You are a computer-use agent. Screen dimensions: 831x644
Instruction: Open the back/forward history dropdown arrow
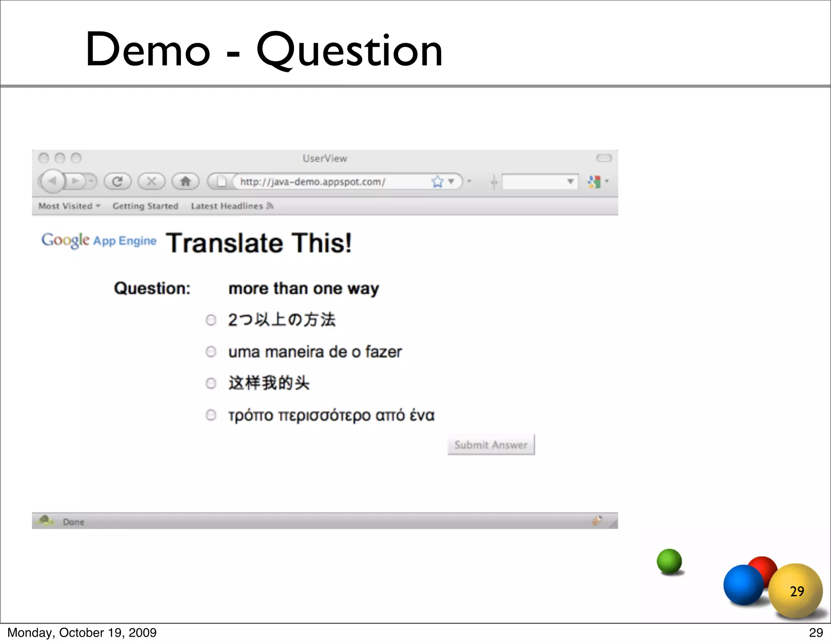(x=92, y=181)
